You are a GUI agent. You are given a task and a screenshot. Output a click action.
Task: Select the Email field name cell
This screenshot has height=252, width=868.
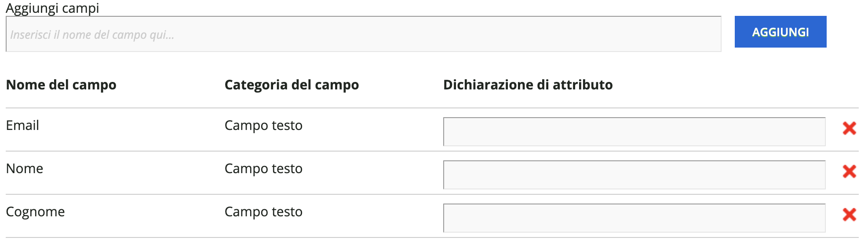(x=22, y=126)
